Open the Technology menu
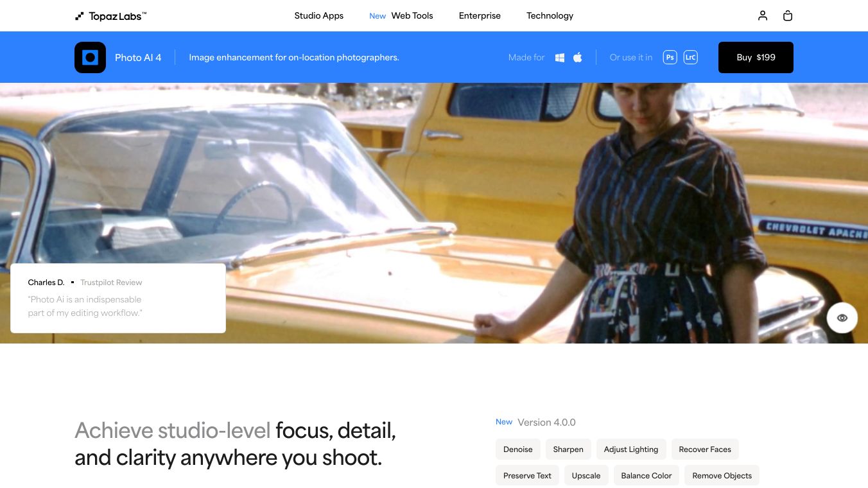Screen dimensions: 868x488 (x=550, y=15)
